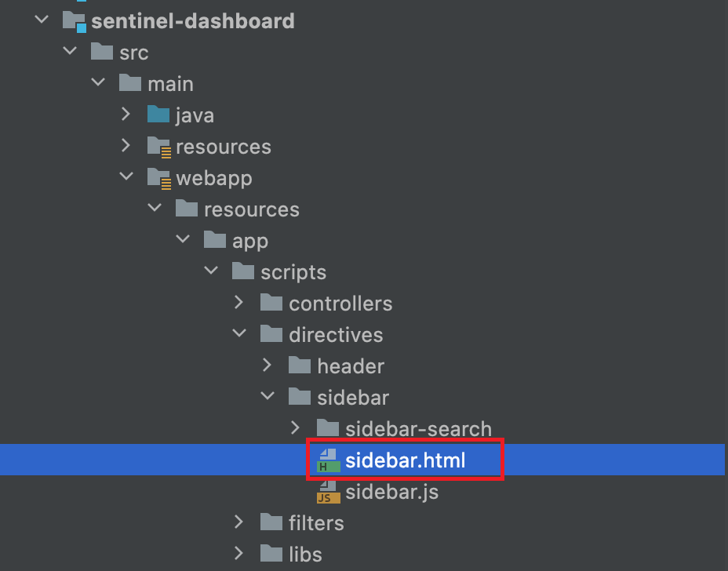Screen dimensions: 728x571
Task: Click the sidebar.html HTML file icon
Action: pyautogui.click(x=328, y=460)
